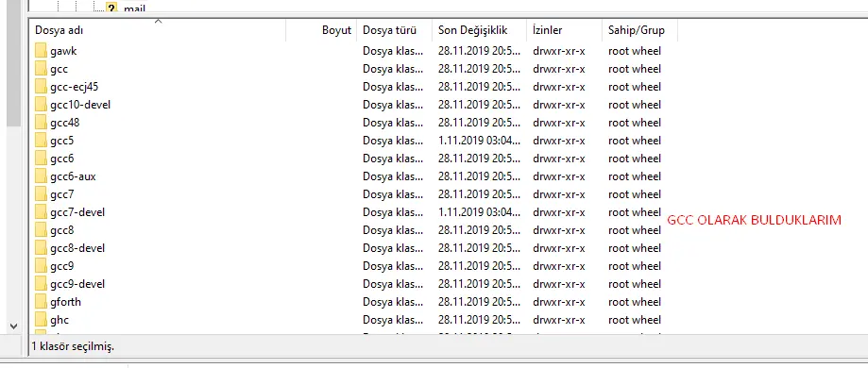This screenshot has width=868, height=368.
Task: Select the mail tree entry
Action: coord(134,8)
